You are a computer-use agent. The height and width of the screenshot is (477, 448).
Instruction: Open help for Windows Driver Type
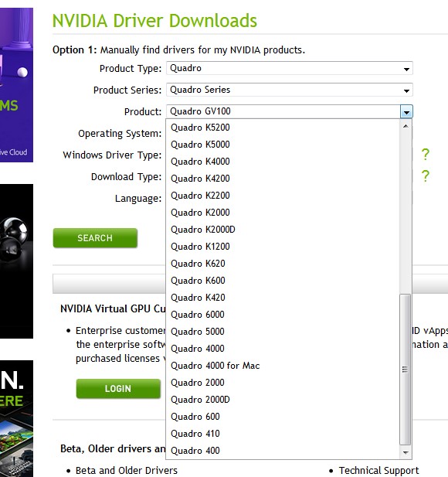426,155
